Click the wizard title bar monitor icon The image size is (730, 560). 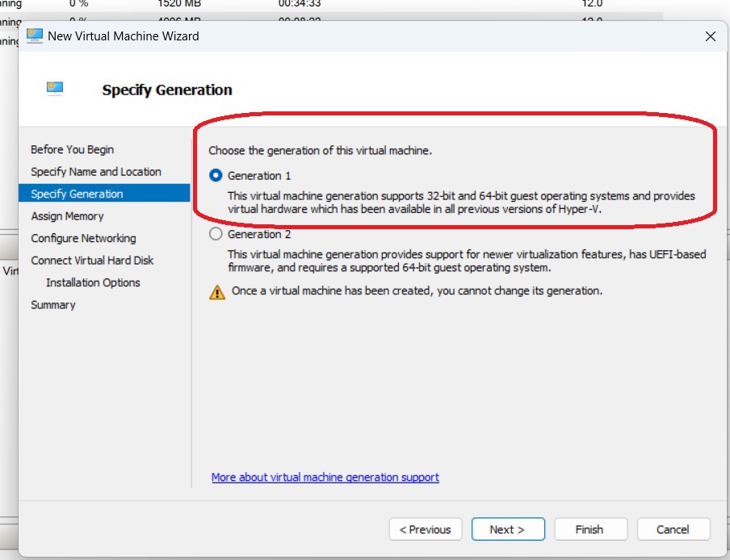click(x=35, y=36)
